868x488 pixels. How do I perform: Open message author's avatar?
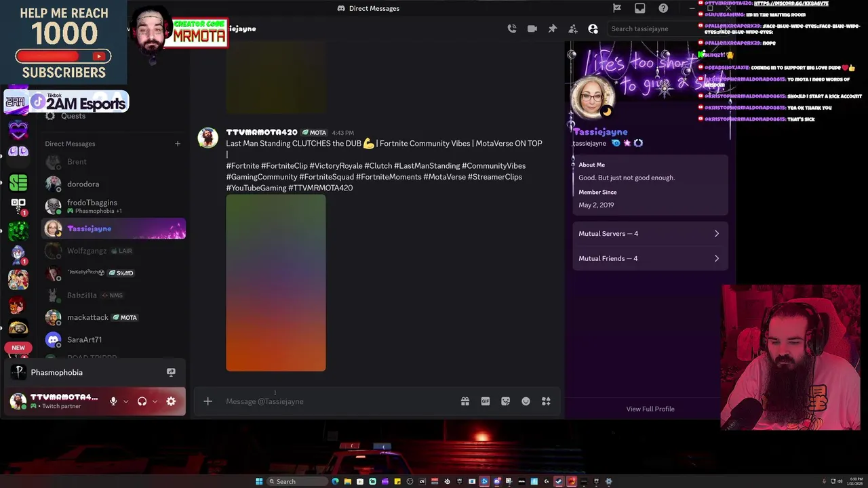pyautogui.click(x=208, y=138)
